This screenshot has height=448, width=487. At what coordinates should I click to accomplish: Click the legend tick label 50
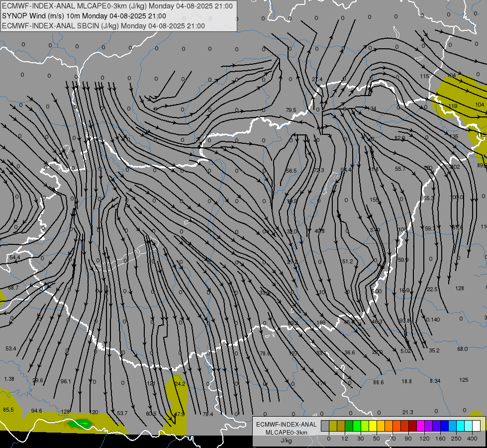377,439
